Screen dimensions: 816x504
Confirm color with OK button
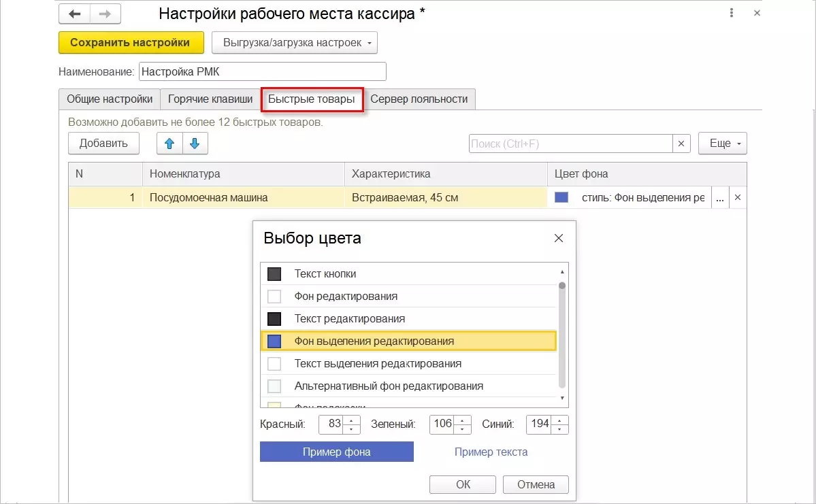coord(463,485)
